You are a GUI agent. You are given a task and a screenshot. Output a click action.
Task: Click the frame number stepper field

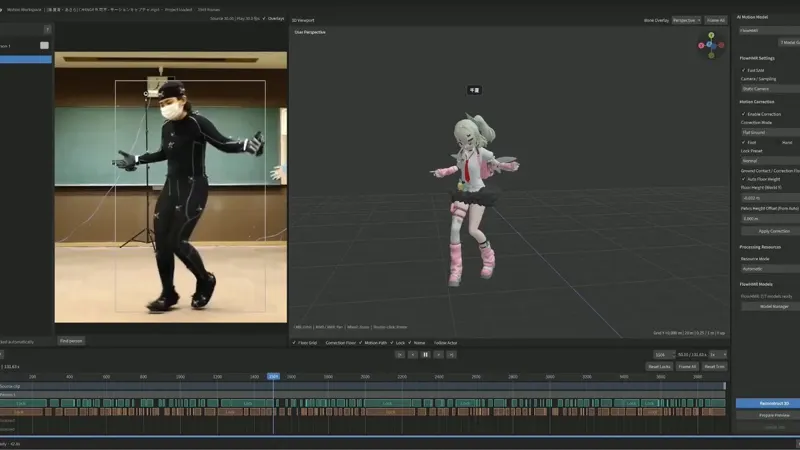click(664, 355)
